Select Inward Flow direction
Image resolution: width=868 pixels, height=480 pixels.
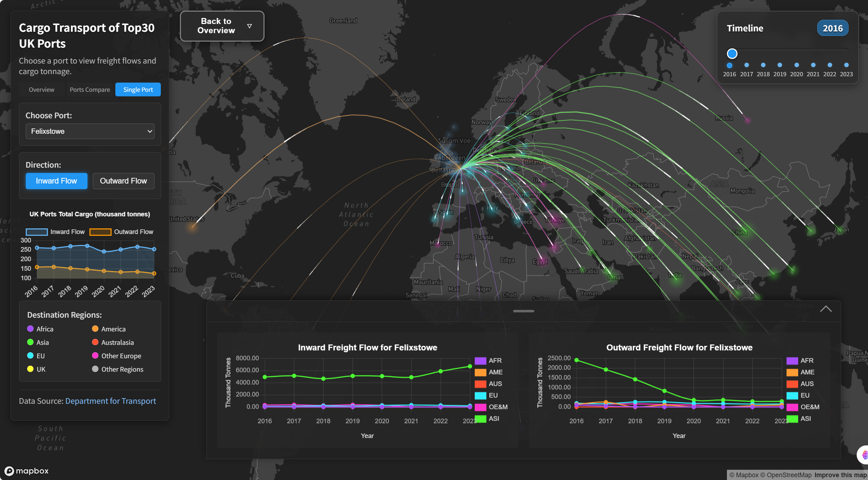pos(56,181)
